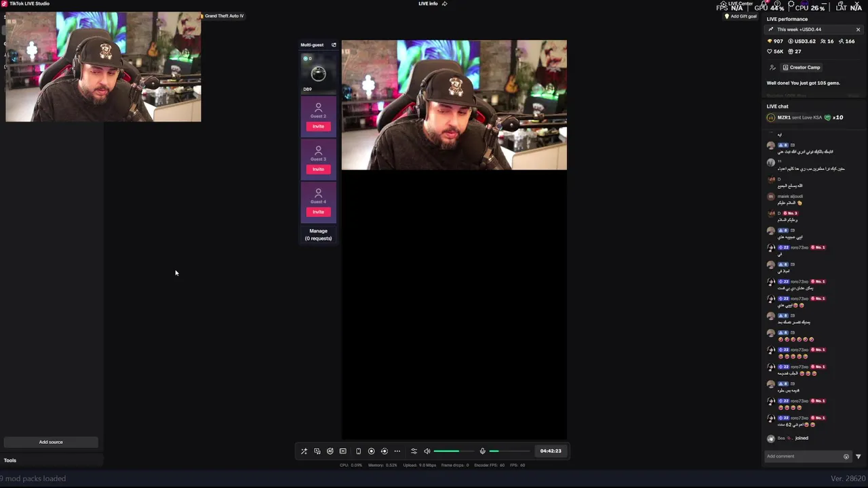The image size is (868, 488).
Task: View the 27 gifts stat
Action: [x=794, y=52]
